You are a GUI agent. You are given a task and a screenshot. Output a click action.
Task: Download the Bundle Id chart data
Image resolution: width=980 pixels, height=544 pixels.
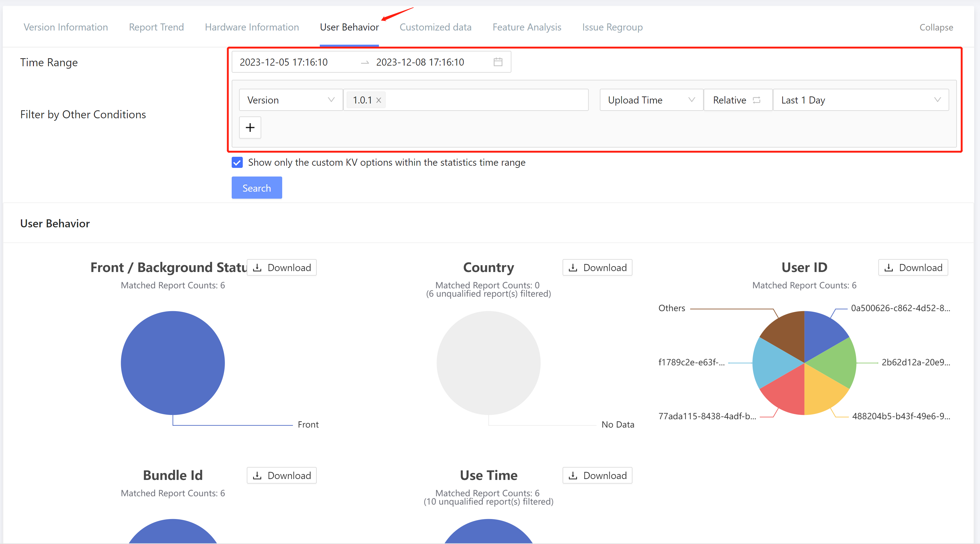282,476
